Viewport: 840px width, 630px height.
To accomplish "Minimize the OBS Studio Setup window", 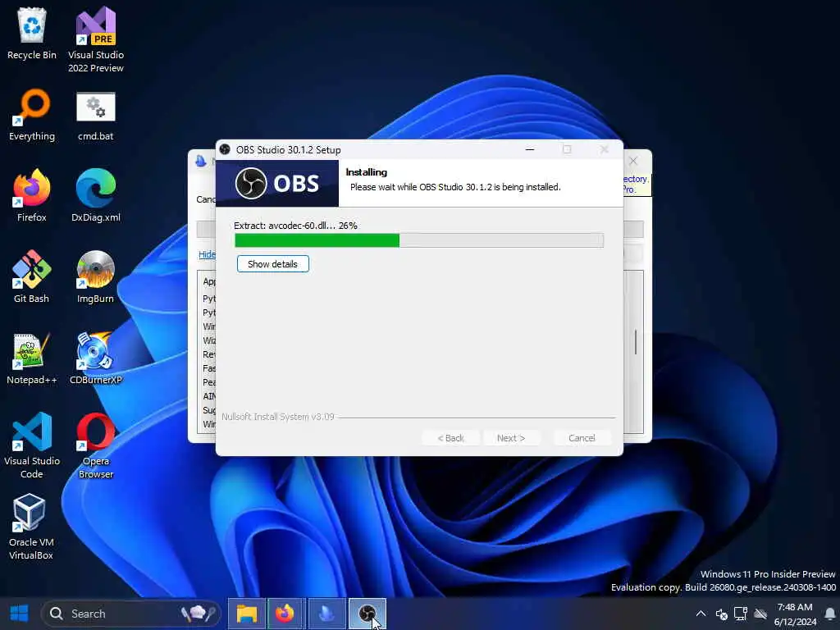I will [530, 149].
